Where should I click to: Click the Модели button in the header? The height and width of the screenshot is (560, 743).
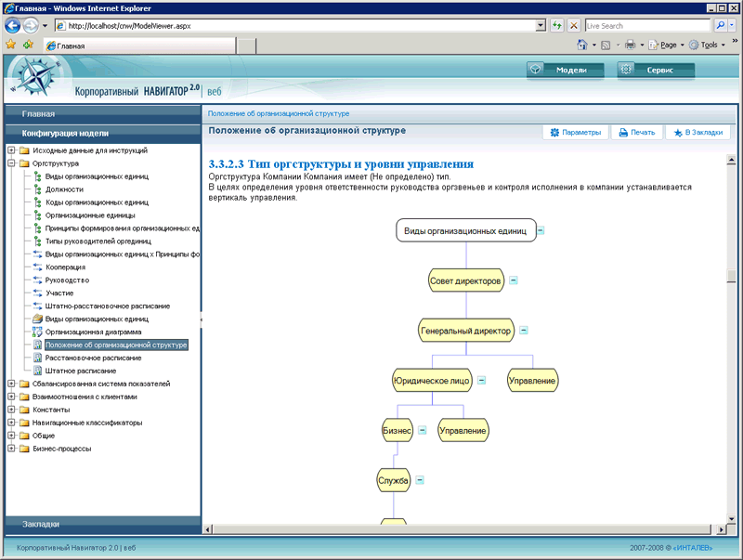pyautogui.click(x=566, y=70)
